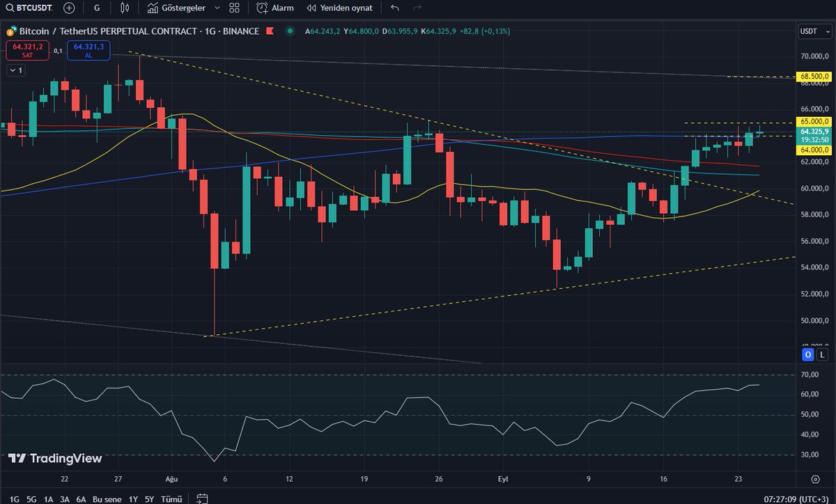Screen dimensions: 836x504
Task: Open symbol search with the magnifier icon
Action: click(x=10, y=8)
